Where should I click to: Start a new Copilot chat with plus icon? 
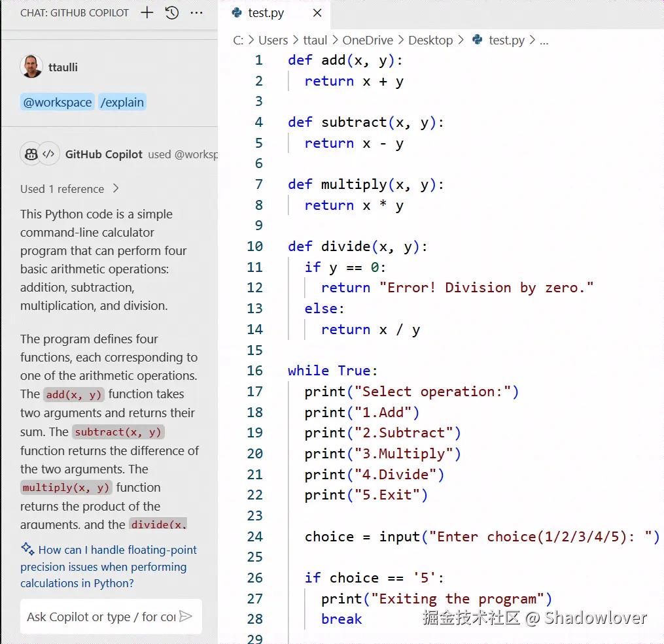point(147,12)
